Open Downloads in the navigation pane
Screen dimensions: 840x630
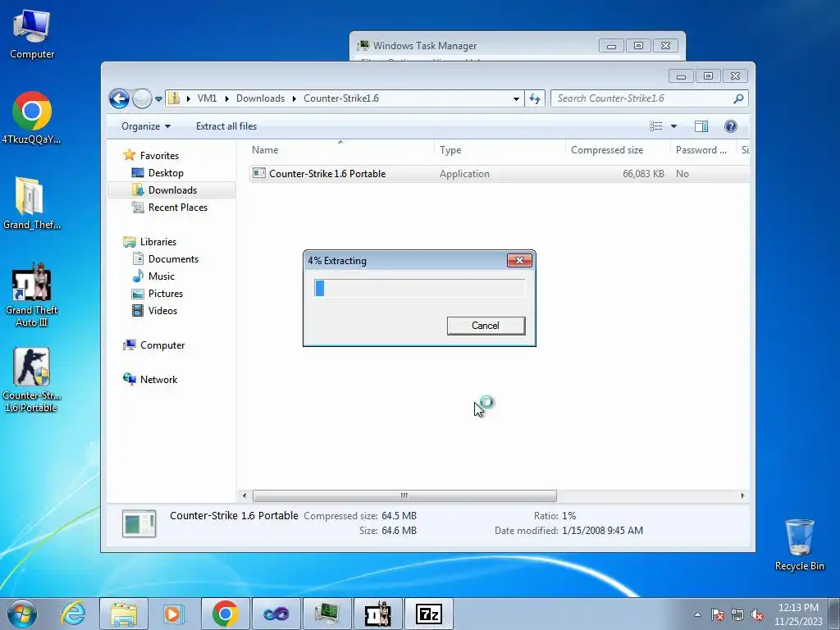tap(172, 190)
